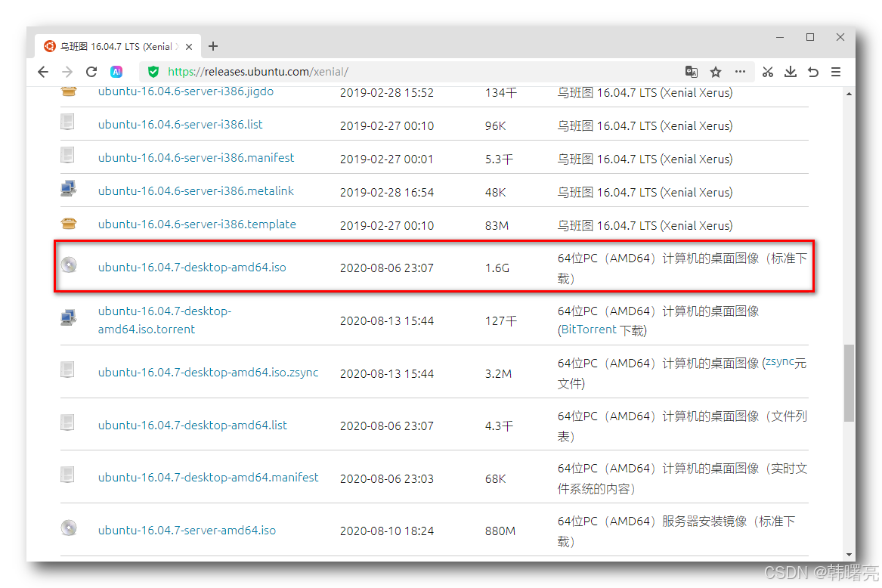Open ubuntu-16.04.7-desktop-amd64.manifest link
This screenshot has height=588, width=882.
(208, 478)
